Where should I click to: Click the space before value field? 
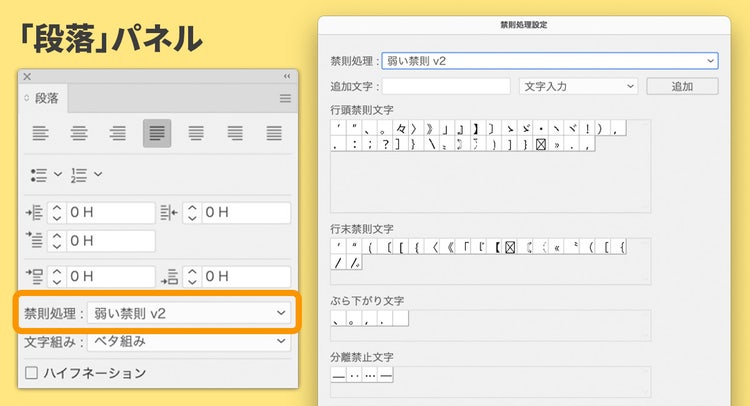tap(110, 276)
